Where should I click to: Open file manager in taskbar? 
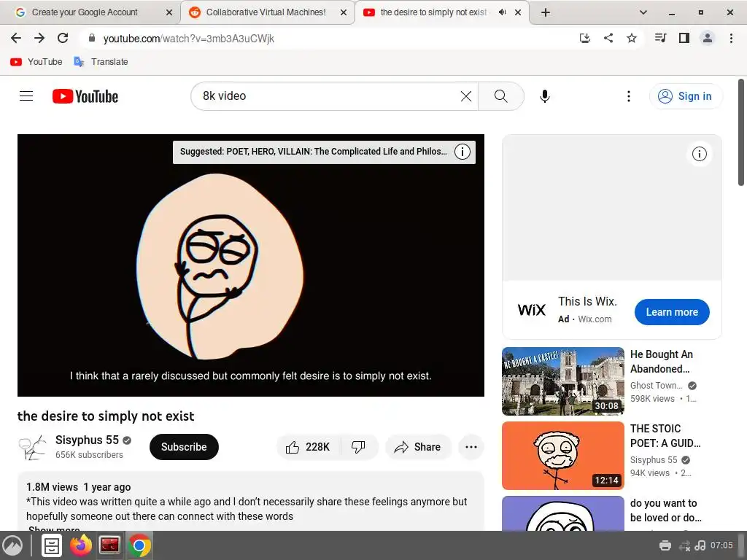pos(52,545)
